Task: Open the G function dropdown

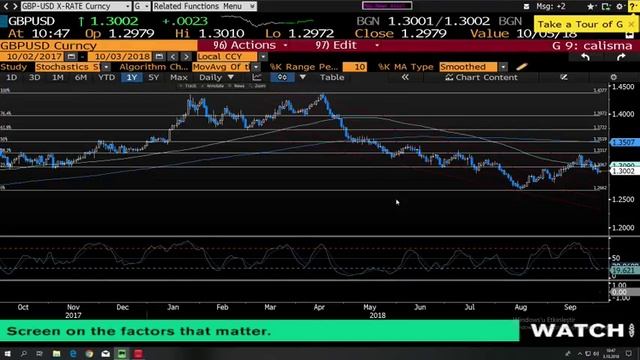Action: (x=142, y=6)
